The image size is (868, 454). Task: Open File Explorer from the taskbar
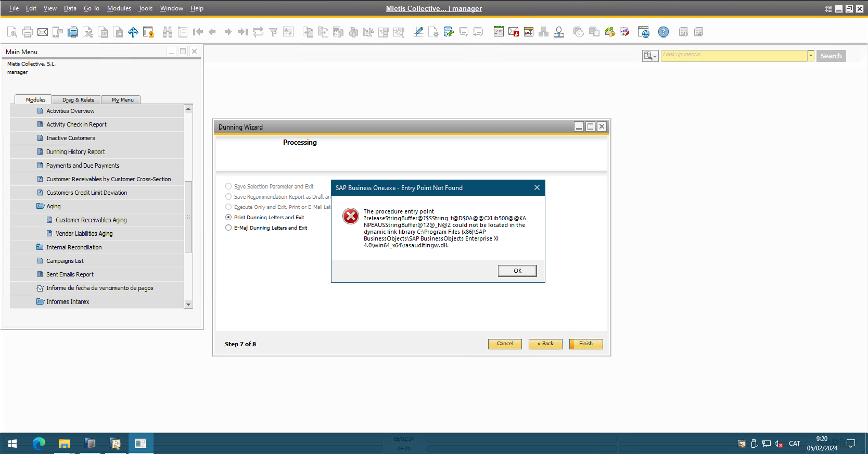[x=65, y=444]
